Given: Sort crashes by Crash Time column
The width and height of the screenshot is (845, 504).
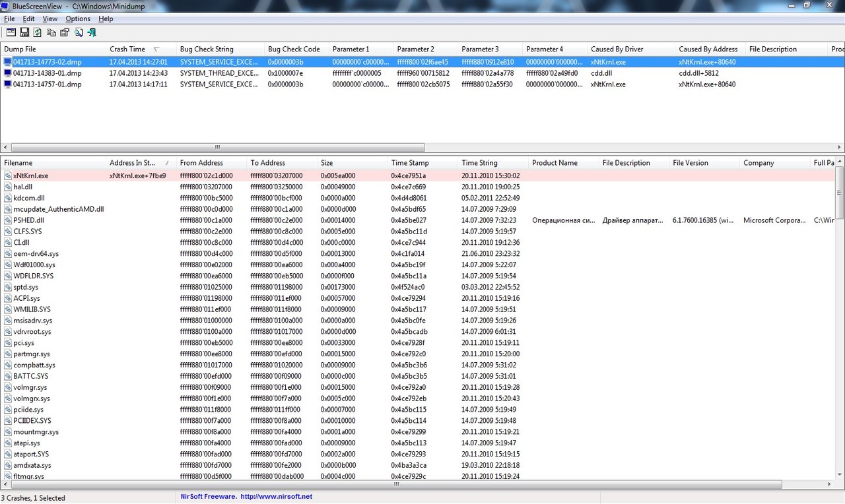Looking at the screenshot, I should point(141,49).
